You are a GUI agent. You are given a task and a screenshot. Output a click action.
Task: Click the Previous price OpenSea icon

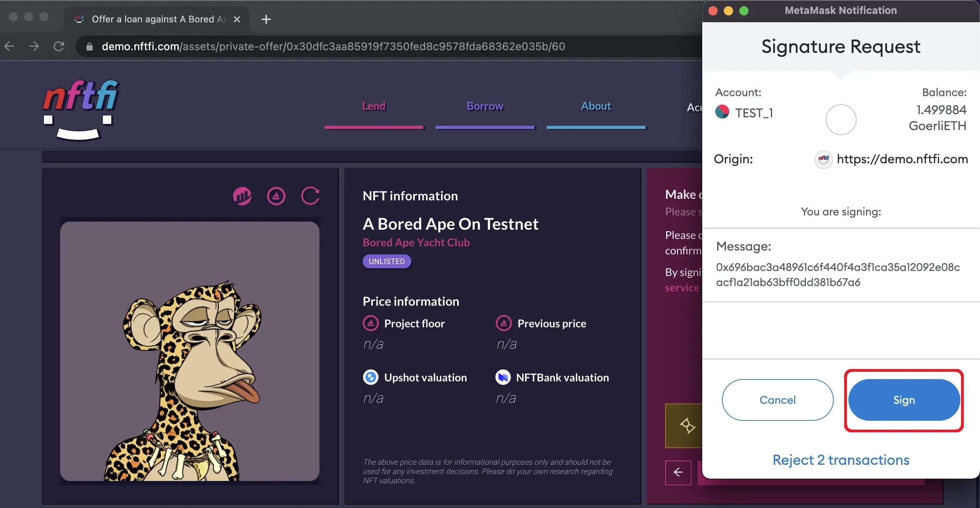(504, 323)
